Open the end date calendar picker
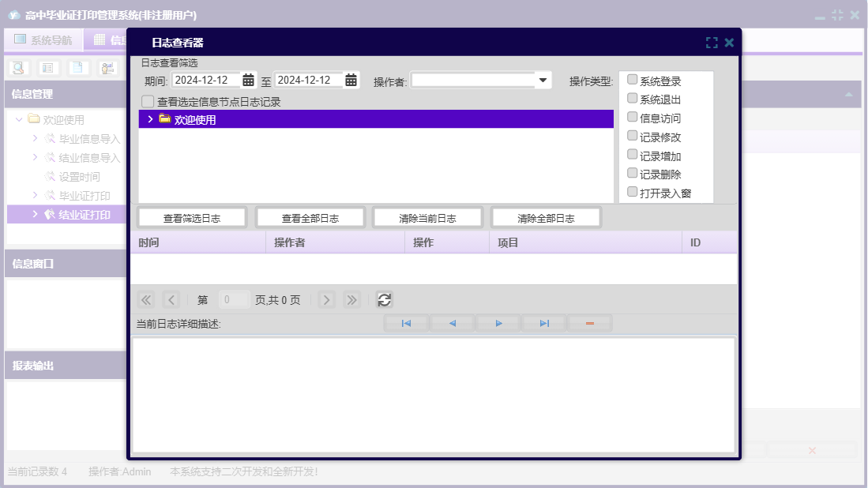This screenshot has width=868, height=488. pos(351,80)
